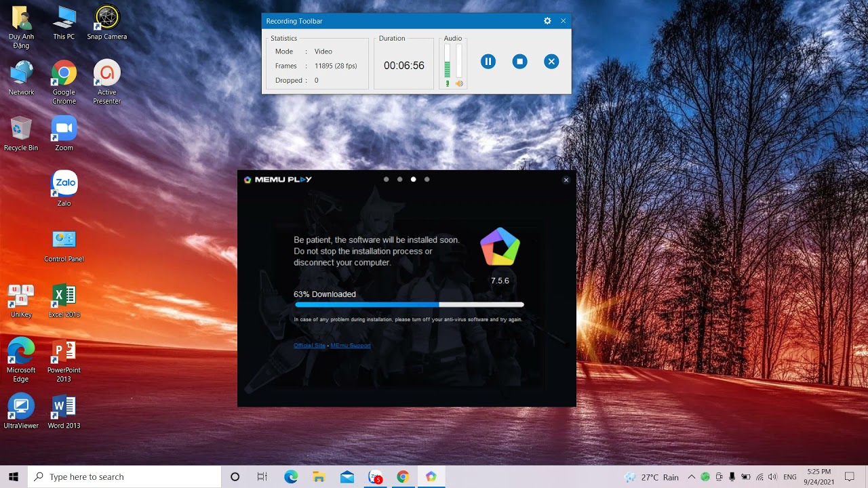Open the 27°C Rain weather widget

(x=652, y=477)
